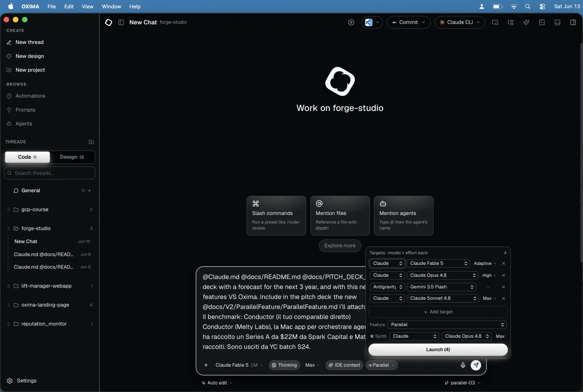Click the Launch (4) button
583x392 pixels.
[438, 350]
